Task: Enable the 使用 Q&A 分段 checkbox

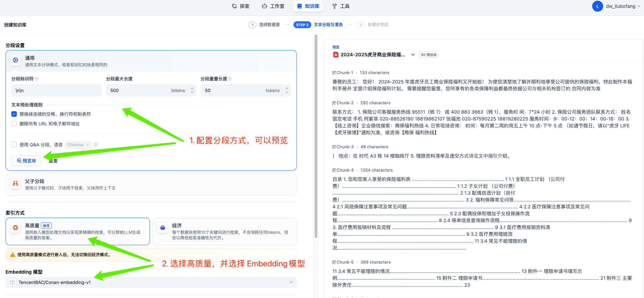Action: [x=14, y=145]
